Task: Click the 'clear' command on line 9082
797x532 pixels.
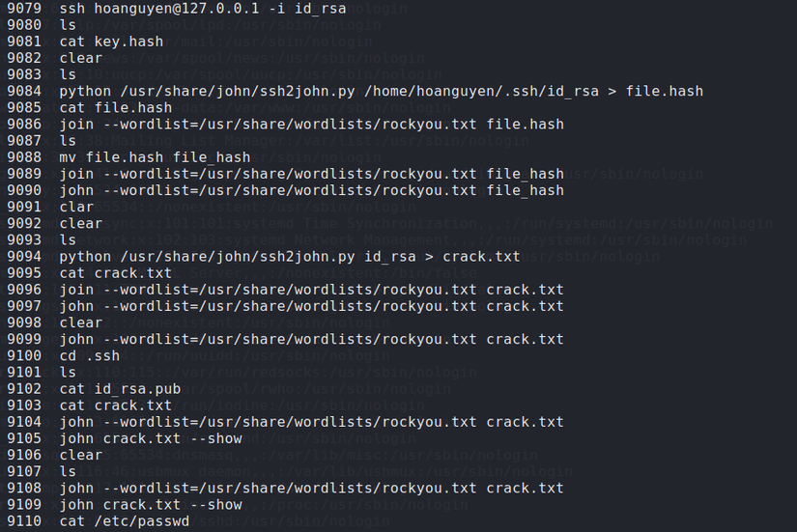Action: 80,58
